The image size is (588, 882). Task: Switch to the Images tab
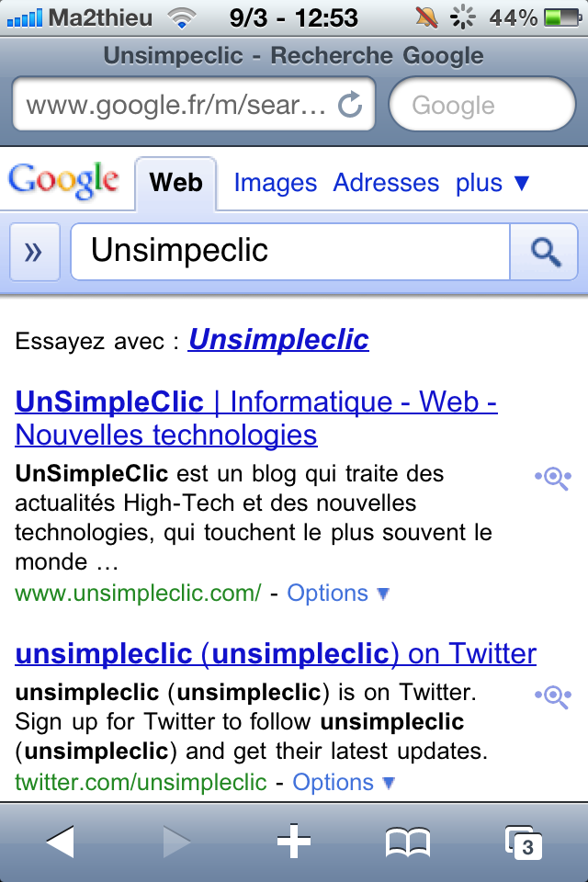tap(275, 183)
